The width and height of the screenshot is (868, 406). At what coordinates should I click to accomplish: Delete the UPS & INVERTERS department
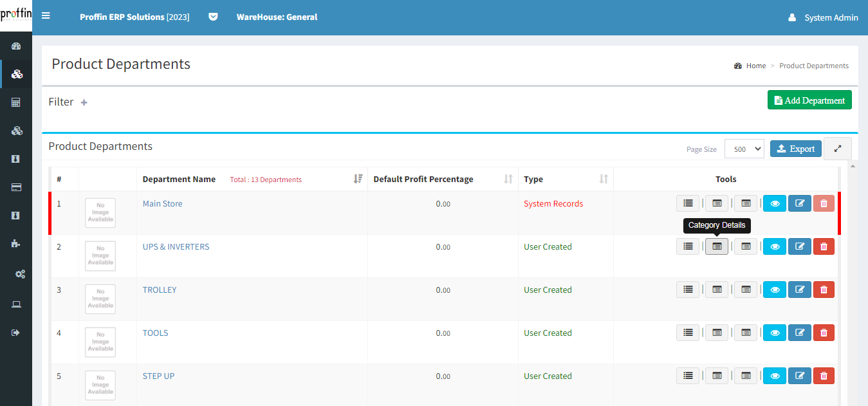824,246
